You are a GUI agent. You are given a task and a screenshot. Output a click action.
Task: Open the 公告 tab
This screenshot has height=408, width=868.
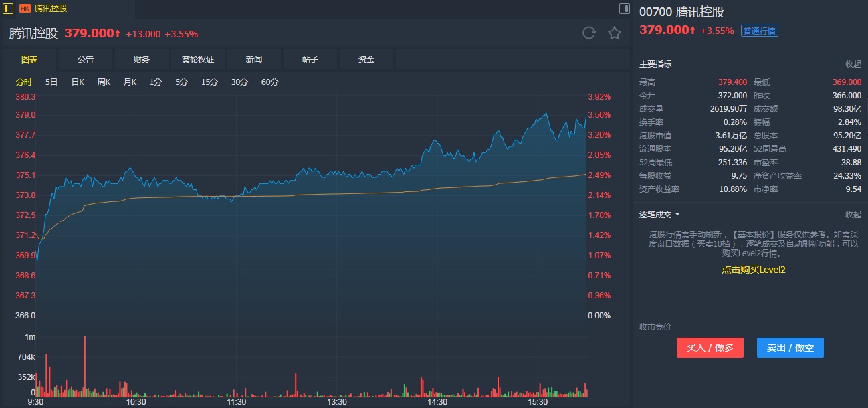tap(86, 60)
